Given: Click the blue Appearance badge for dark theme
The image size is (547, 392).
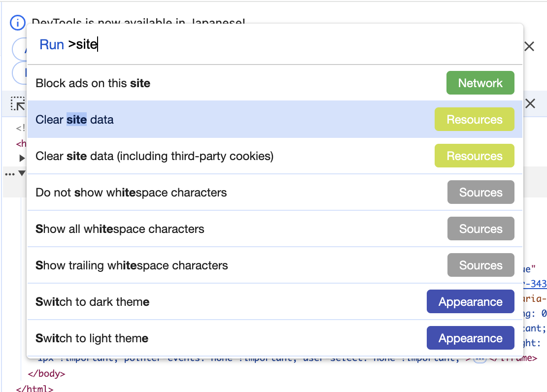Looking at the screenshot, I should pos(470,302).
